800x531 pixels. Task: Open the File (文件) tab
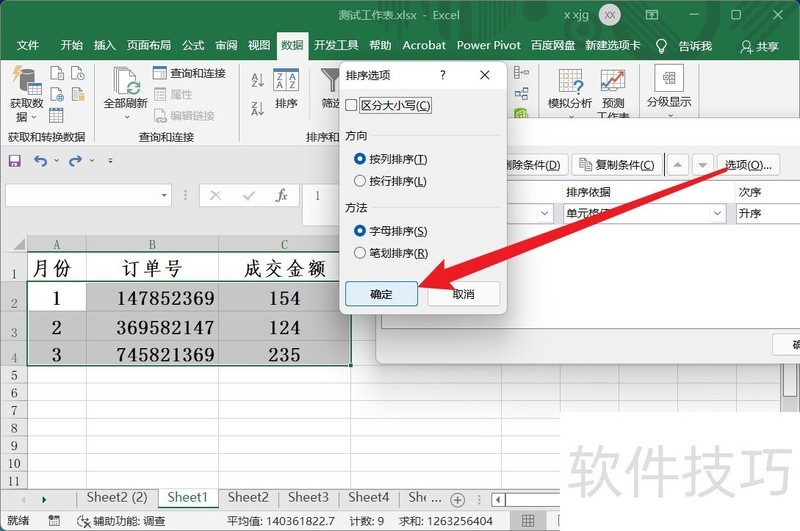[x=28, y=45]
